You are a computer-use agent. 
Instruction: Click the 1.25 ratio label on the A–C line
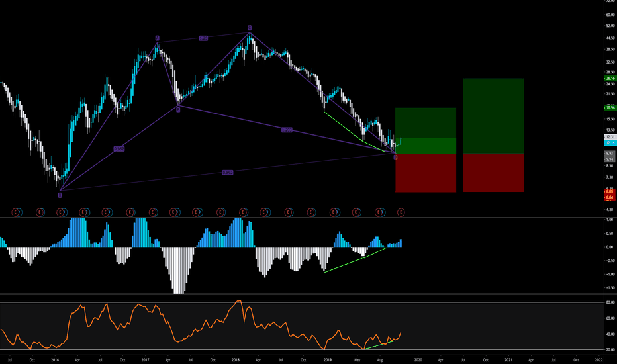click(x=203, y=38)
